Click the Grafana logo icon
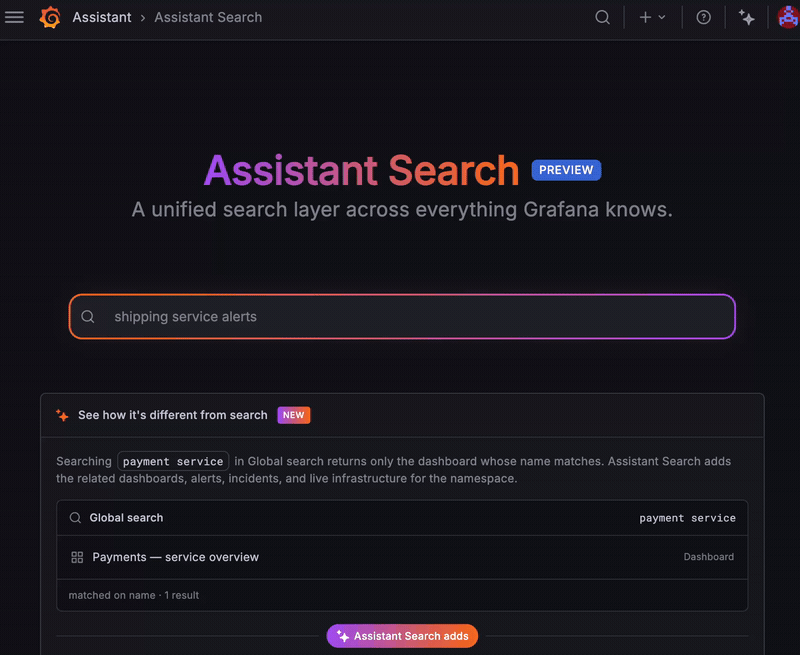Screen dimensions: 800x655 [x=50, y=17]
